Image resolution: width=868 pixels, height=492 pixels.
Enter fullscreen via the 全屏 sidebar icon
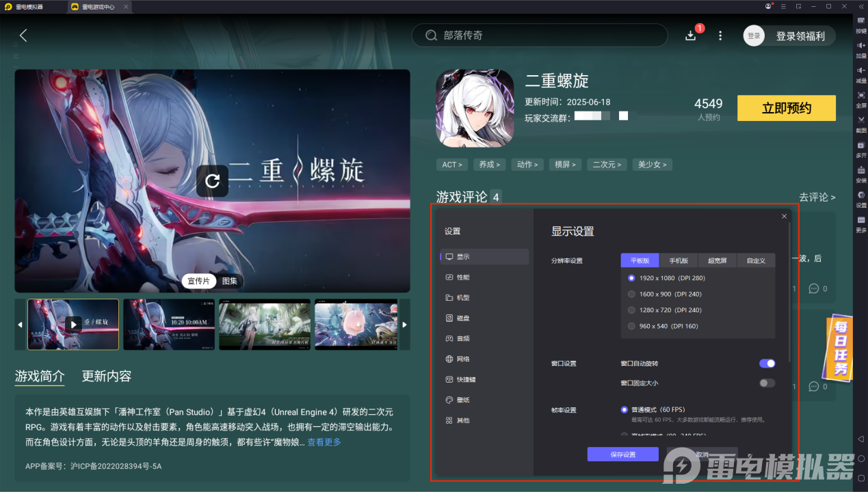click(x=860, y=101)
